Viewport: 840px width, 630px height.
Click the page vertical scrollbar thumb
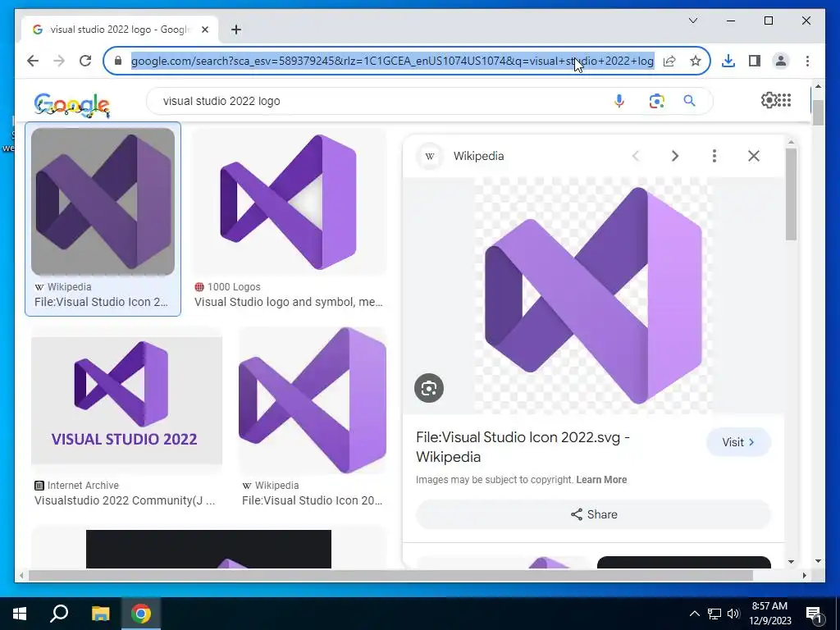click(x=818, y=112)
